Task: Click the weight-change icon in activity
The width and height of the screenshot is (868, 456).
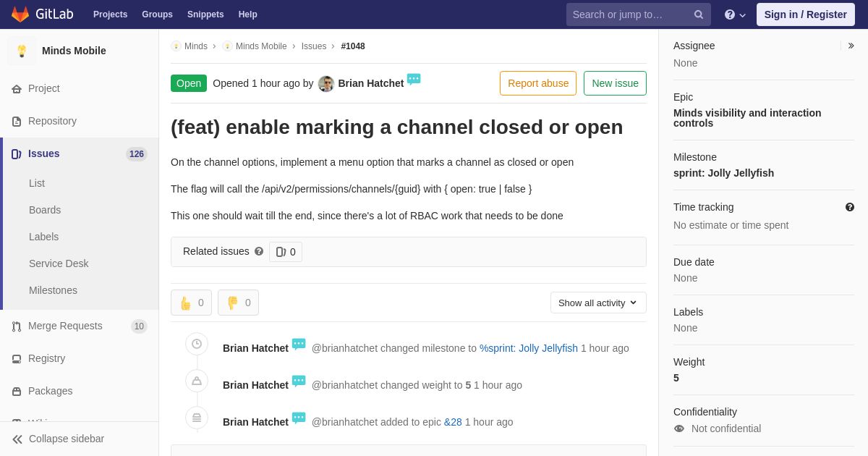Action: click(x=197, y=381)
